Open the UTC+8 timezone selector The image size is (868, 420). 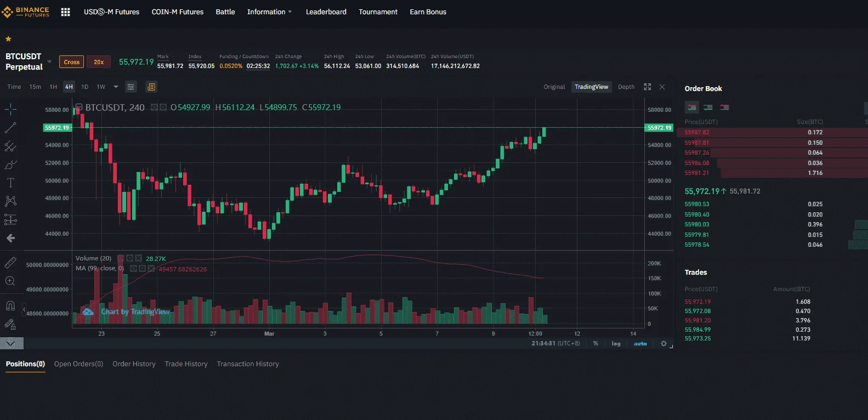pos(555,343)
